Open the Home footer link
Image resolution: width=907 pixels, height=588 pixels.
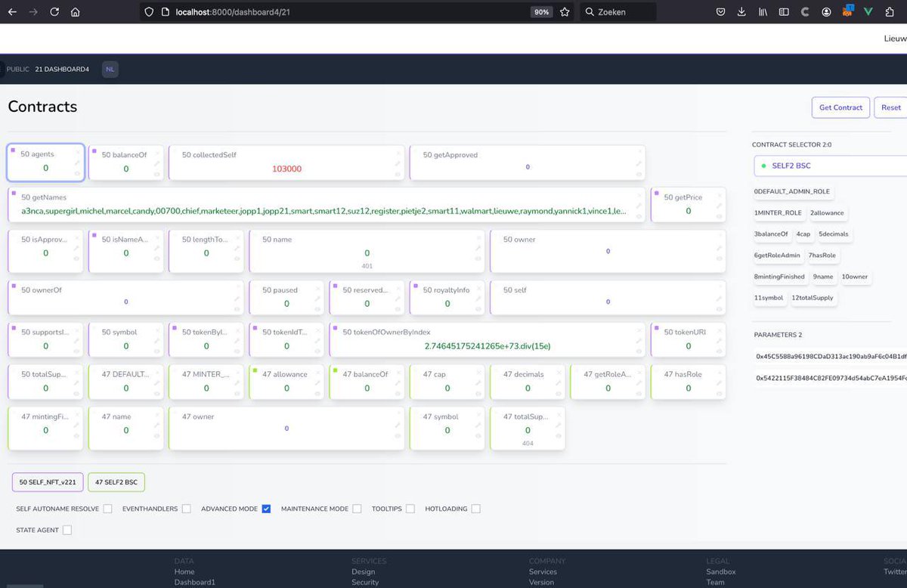(x=184, y=572)
